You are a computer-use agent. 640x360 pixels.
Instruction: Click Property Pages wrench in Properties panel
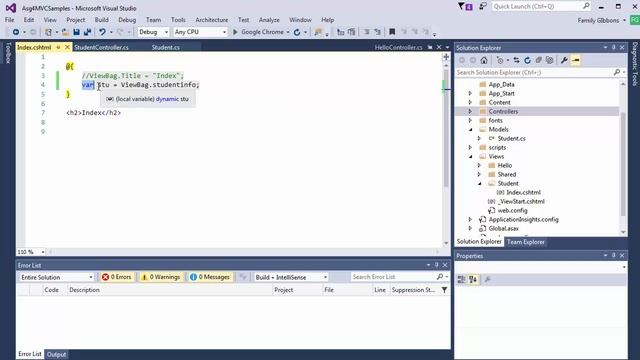487,280
